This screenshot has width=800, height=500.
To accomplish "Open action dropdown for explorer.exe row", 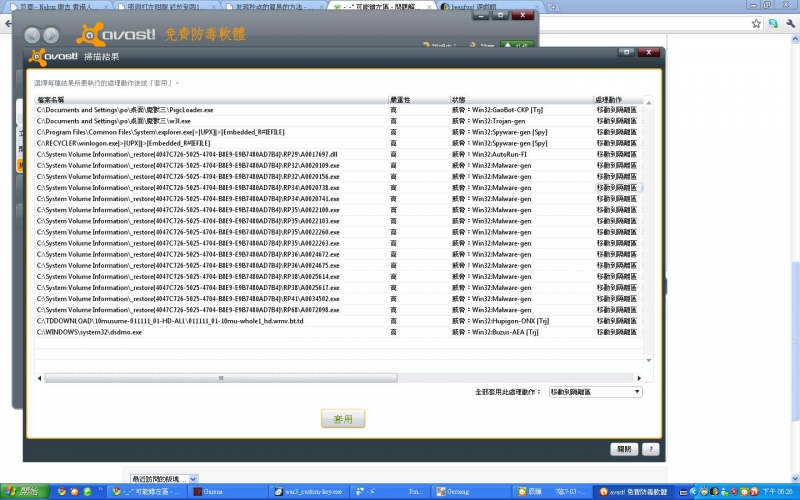I will (617, 132).
